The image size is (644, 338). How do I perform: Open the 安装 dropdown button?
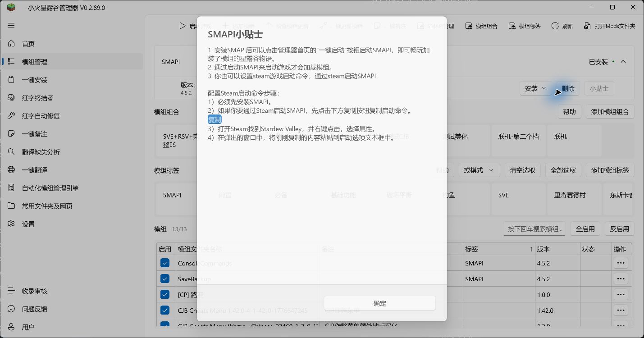pyautogui.click(x=536, y=89)
